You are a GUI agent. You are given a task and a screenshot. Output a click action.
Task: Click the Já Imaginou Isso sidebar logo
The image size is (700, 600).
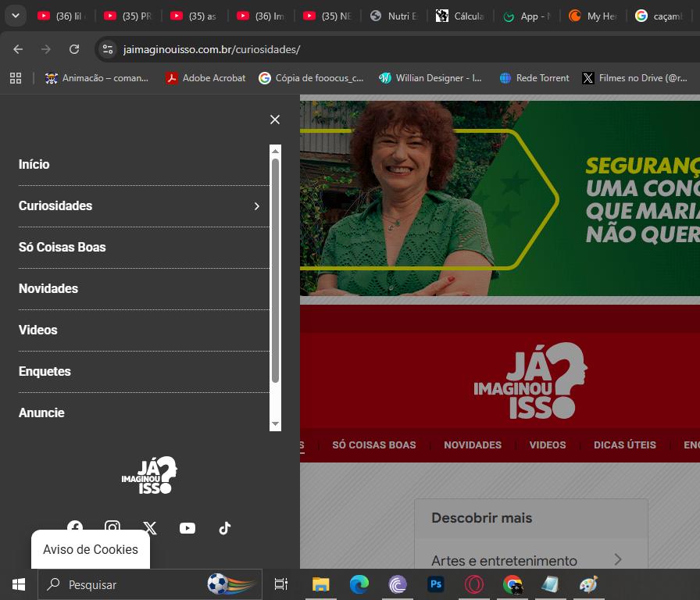tap(149, 475)
